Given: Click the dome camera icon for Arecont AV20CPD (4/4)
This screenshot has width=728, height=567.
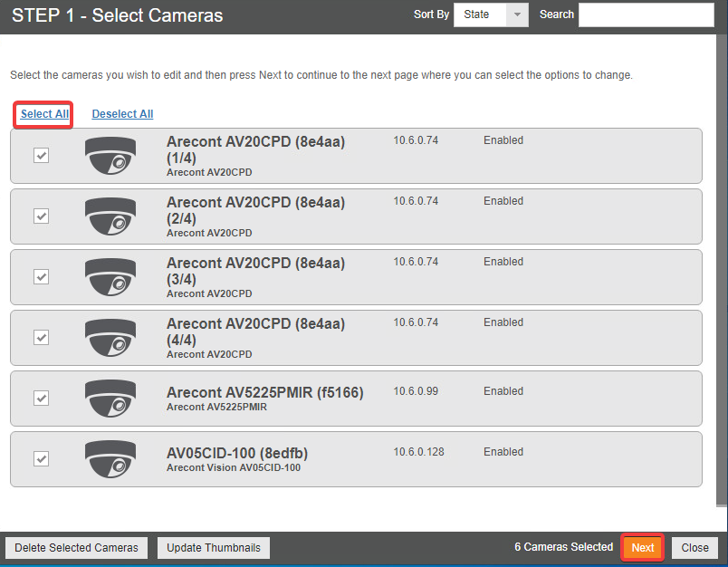Looking at the screenshot, I should click(x=110, y=338).
